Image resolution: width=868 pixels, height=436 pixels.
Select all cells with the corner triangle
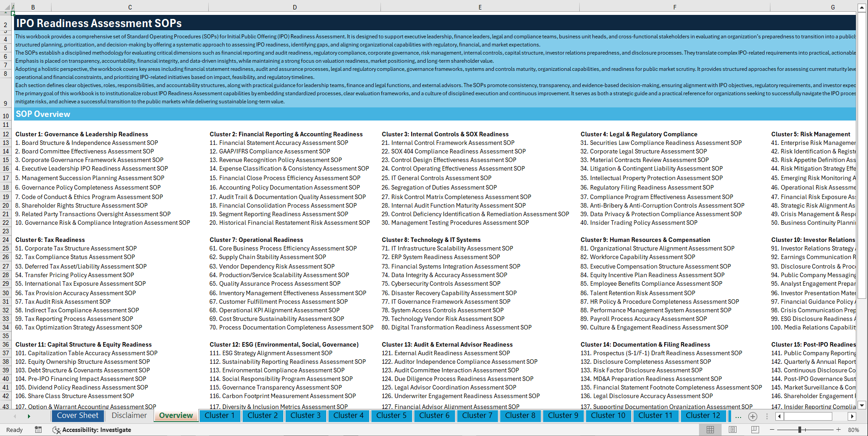6,7
